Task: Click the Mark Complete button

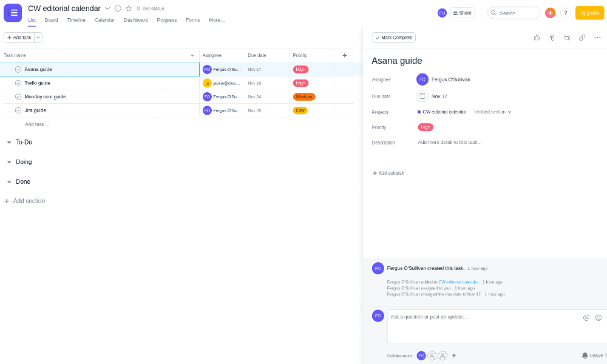Action: coord(394,38)
